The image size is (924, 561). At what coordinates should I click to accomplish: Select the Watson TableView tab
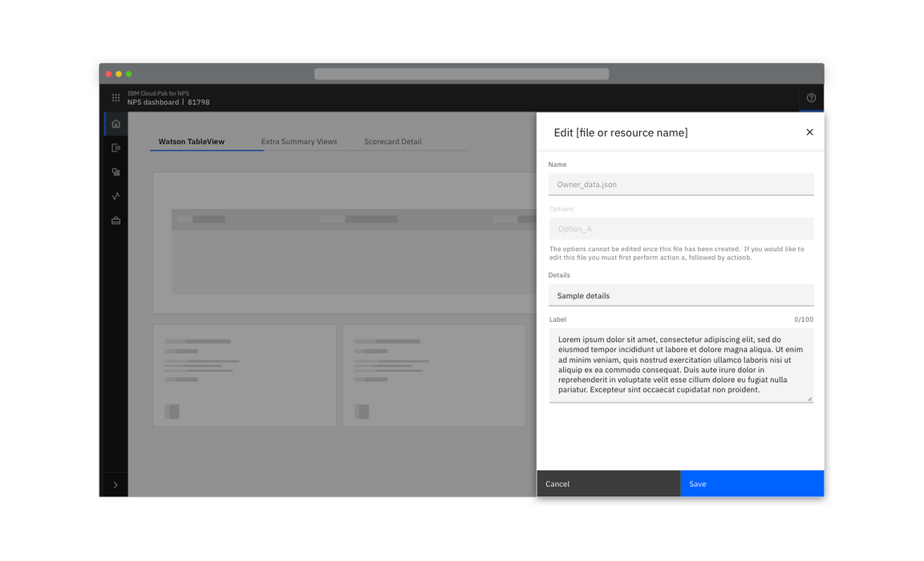[190, 141]
